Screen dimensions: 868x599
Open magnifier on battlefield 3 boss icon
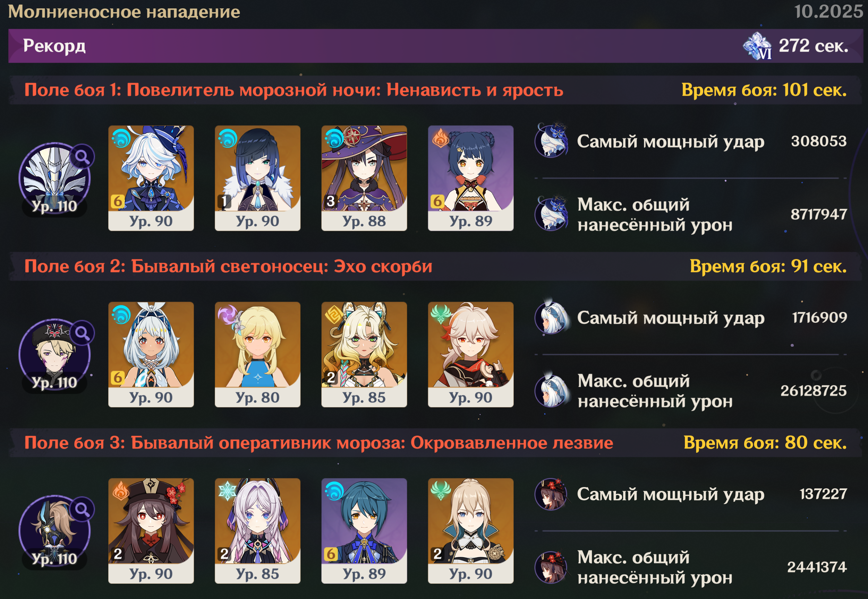82,509
